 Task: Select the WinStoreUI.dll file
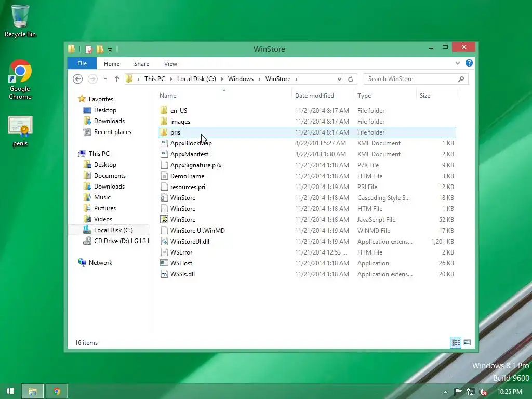[x=307, y=242]
